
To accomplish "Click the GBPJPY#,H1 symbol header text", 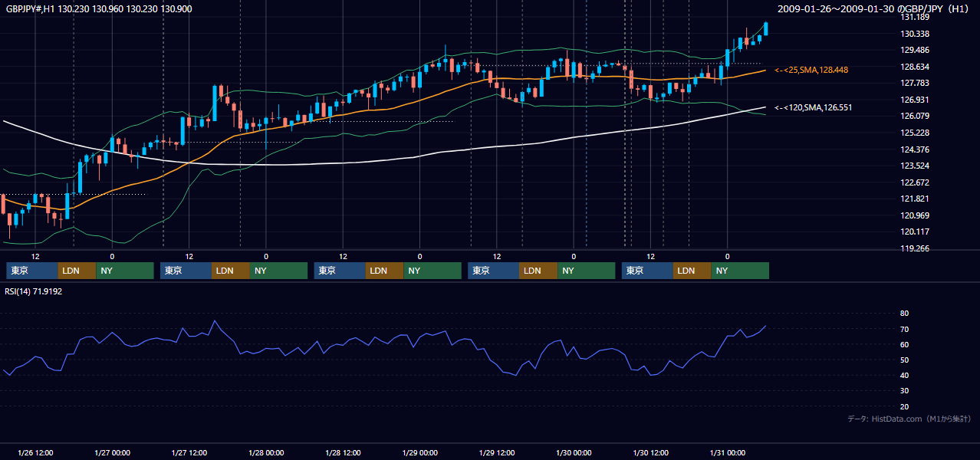I will [98, 9].
